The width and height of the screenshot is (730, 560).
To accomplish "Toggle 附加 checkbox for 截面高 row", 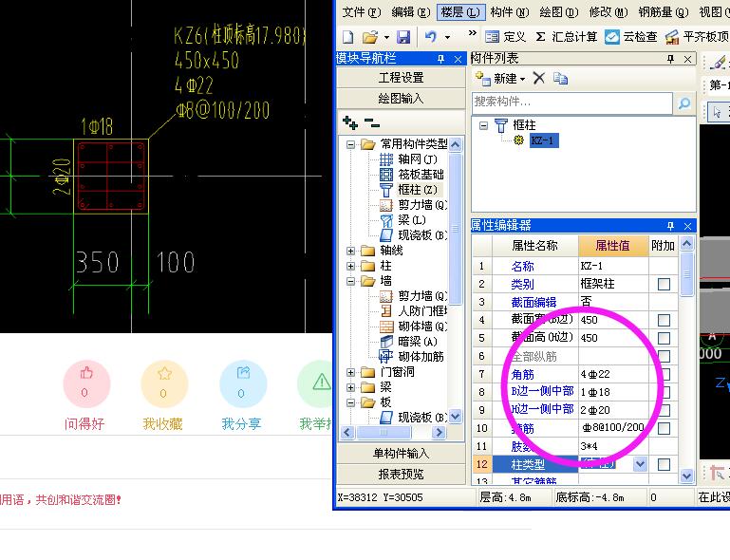I will (x=664, y=338).
